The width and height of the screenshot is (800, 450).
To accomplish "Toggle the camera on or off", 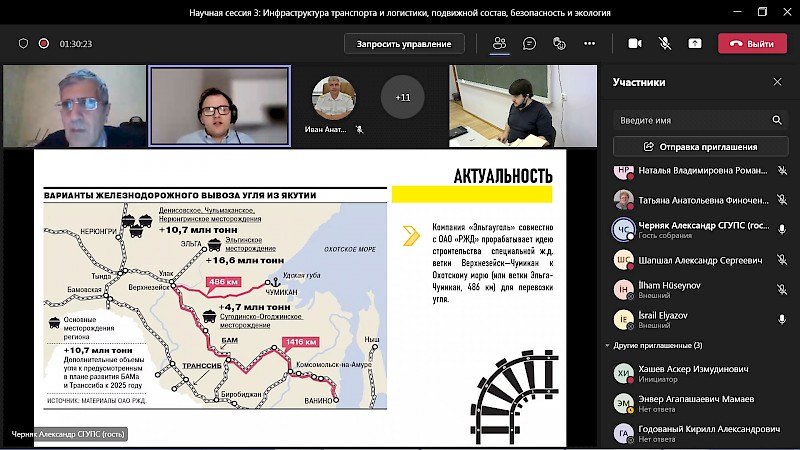I will tap(634, 44).
